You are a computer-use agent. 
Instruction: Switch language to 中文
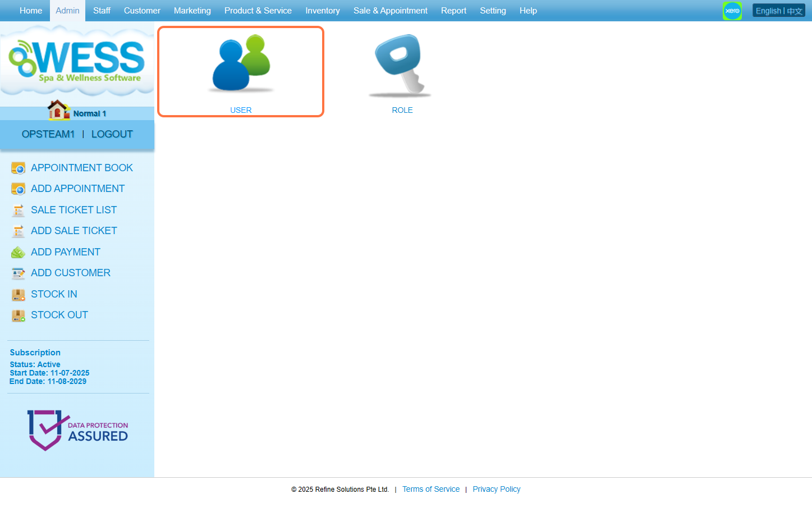pos(795,11)
